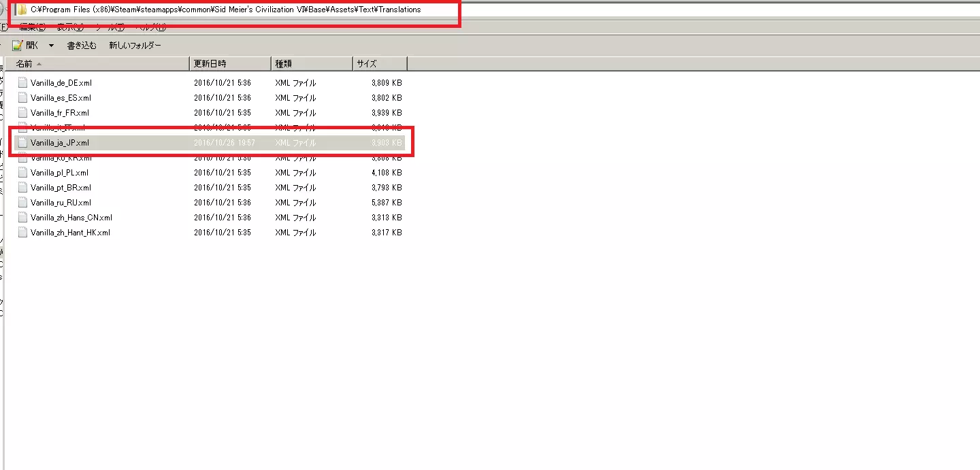Click the XML ファイル type of Vanilla_pl_PL.xml
Viewport: 980px width, 470px height.
pyautogui.click(x=295, y=172)
